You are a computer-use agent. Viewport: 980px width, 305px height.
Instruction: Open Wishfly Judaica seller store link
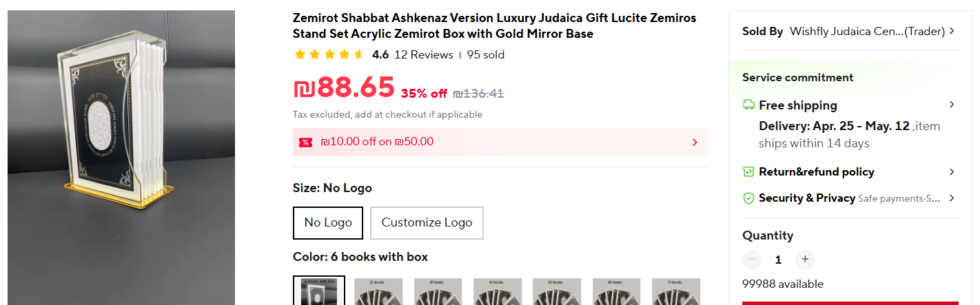pos(866,31)
